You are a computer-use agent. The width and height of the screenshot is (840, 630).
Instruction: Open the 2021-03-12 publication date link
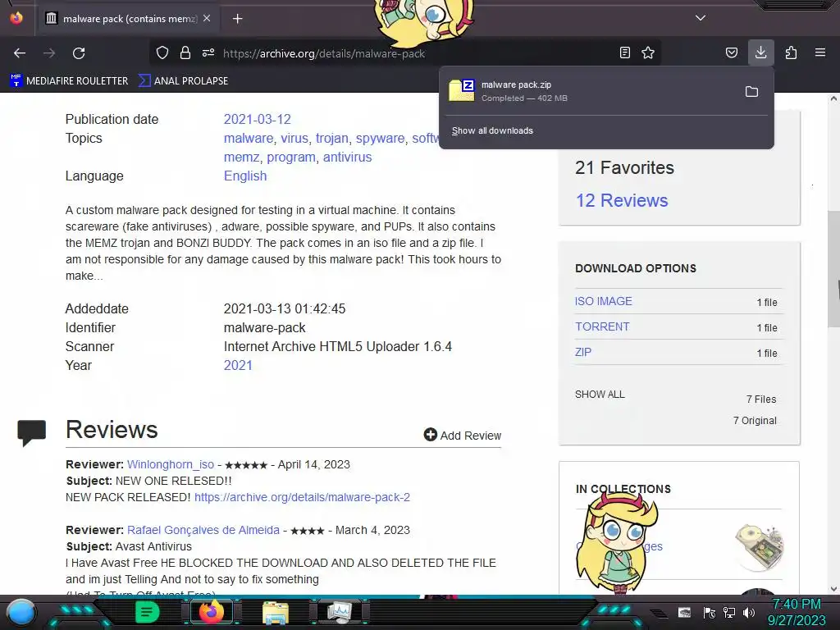257,120
